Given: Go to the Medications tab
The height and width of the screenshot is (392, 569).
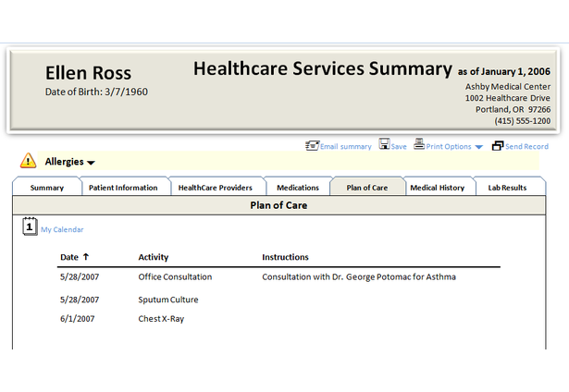Looking at the screenshot, I should [298, 188].
